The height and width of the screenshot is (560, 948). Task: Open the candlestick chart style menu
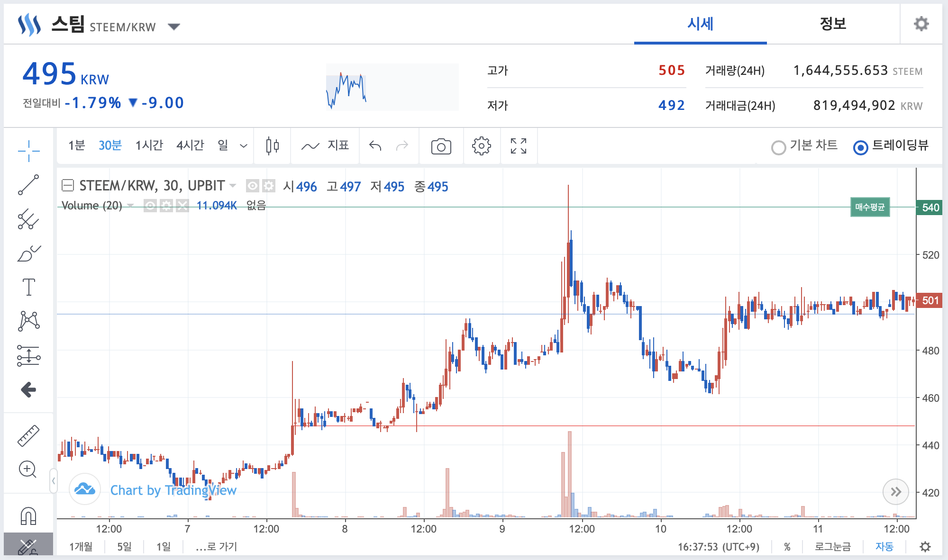point(273,145)
